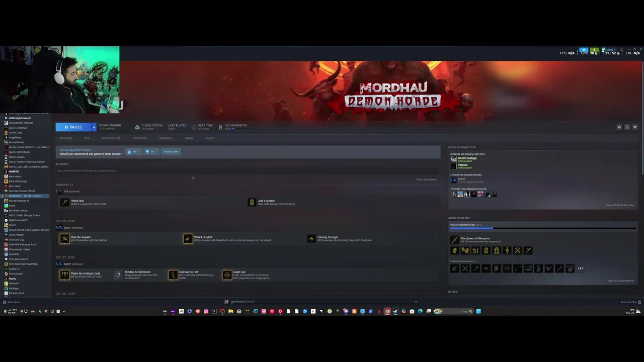
Task: Click the thumbs-up Yes recommend button
Action: point(133,151)
